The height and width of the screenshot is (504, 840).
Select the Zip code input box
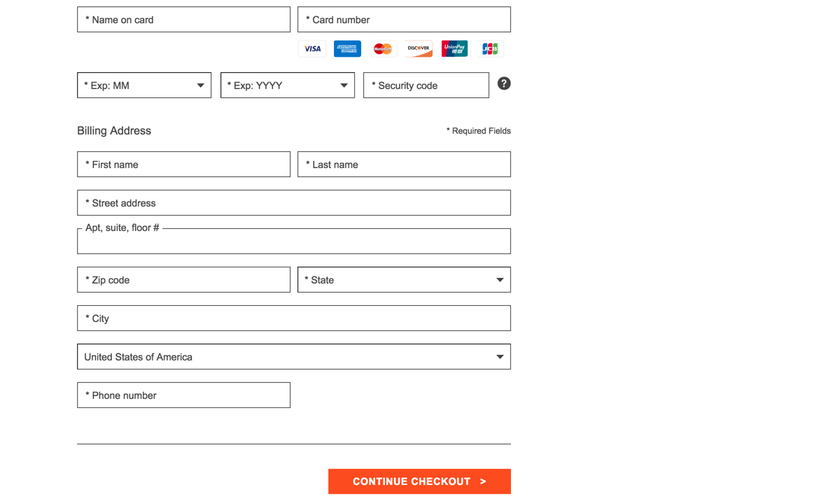pyautogui.click(x=183, y=280)
